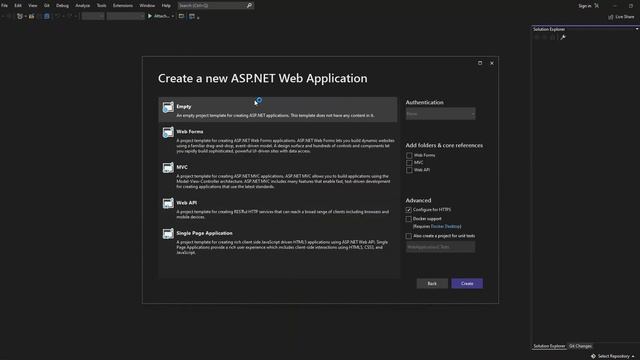Click the Single Page Application template icon

point(168,233)
